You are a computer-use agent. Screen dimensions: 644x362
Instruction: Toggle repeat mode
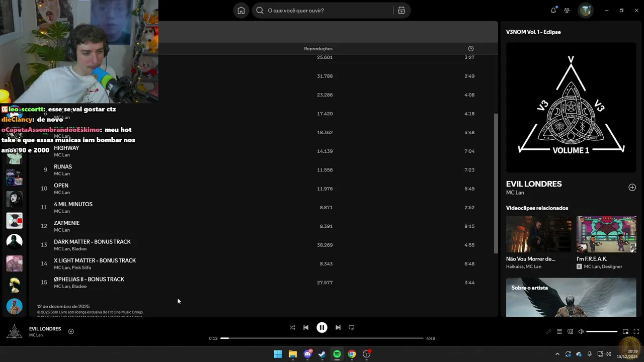coord(352,327)
